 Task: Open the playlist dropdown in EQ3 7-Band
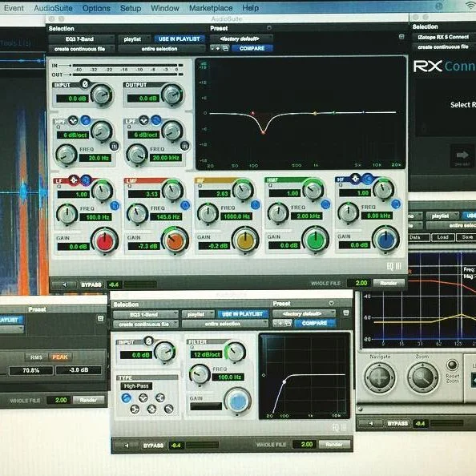[134, 38]
